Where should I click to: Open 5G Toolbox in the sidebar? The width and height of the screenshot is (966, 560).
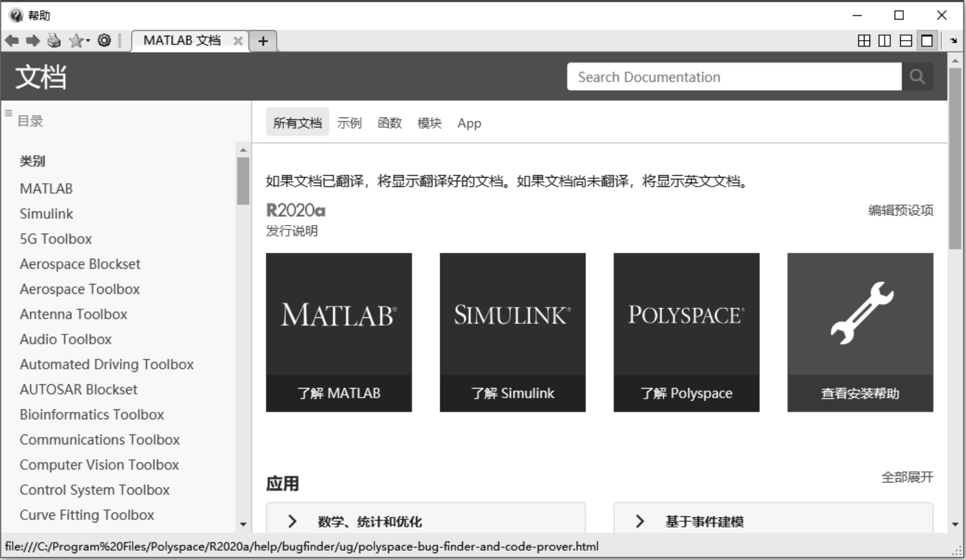[55, 239]
